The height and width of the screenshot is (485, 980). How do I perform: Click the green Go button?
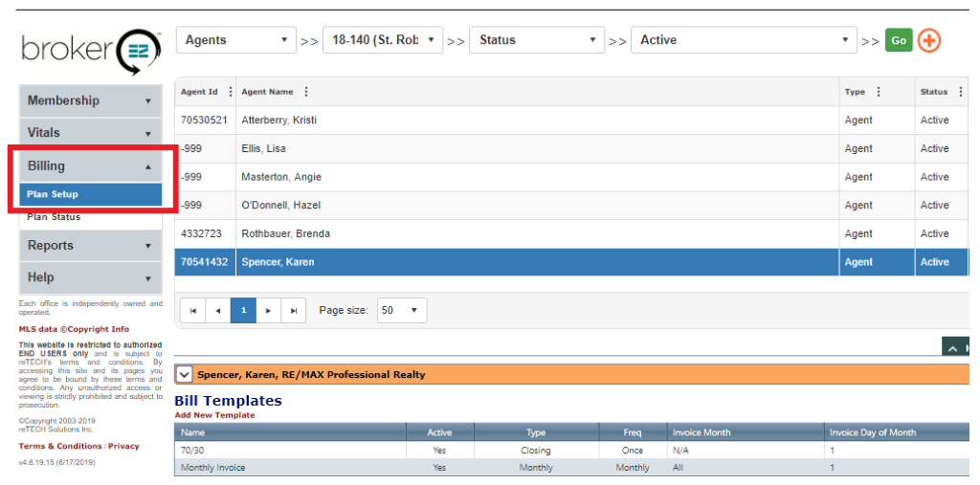click(898, 40)
